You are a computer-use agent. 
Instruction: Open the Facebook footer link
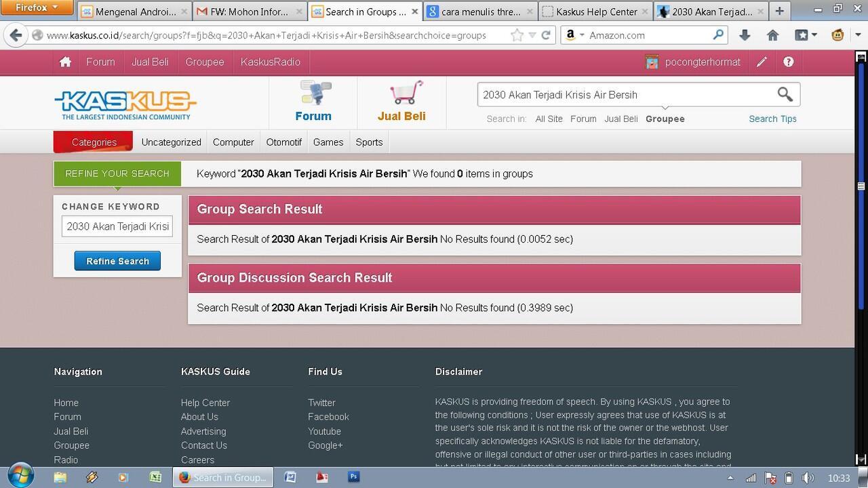pos(328,417)
